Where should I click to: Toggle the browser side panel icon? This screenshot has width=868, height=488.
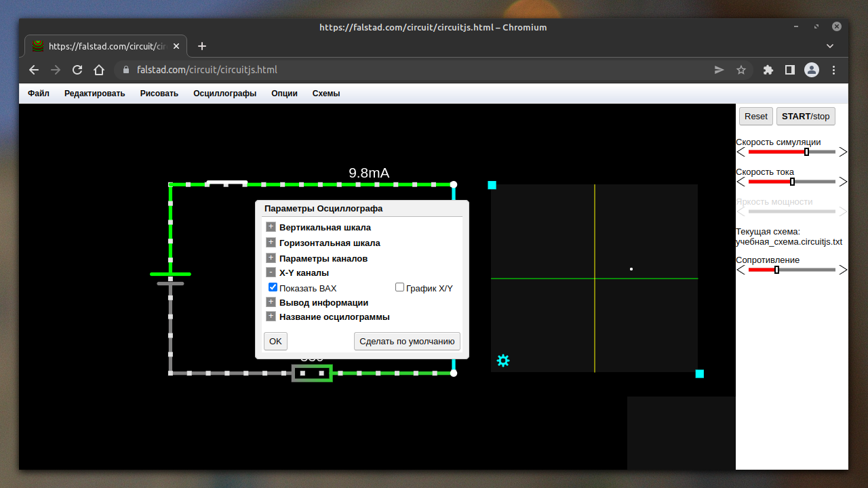[x=790, y=70]
